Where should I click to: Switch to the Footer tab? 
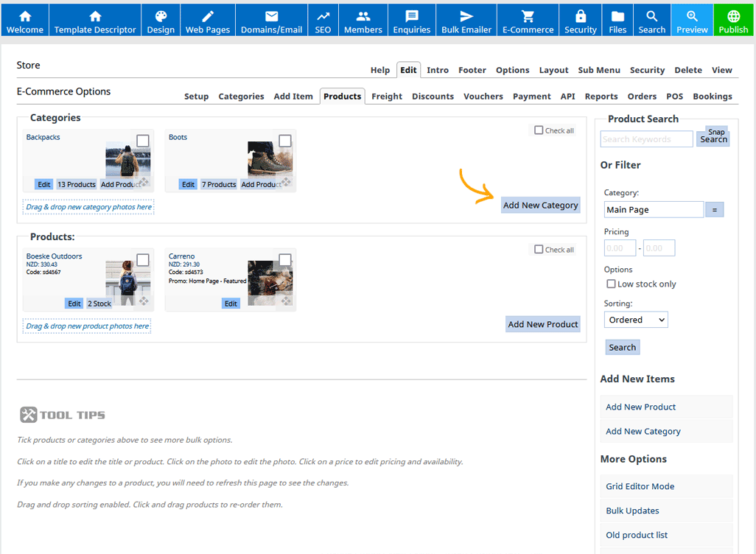[472, 70]
